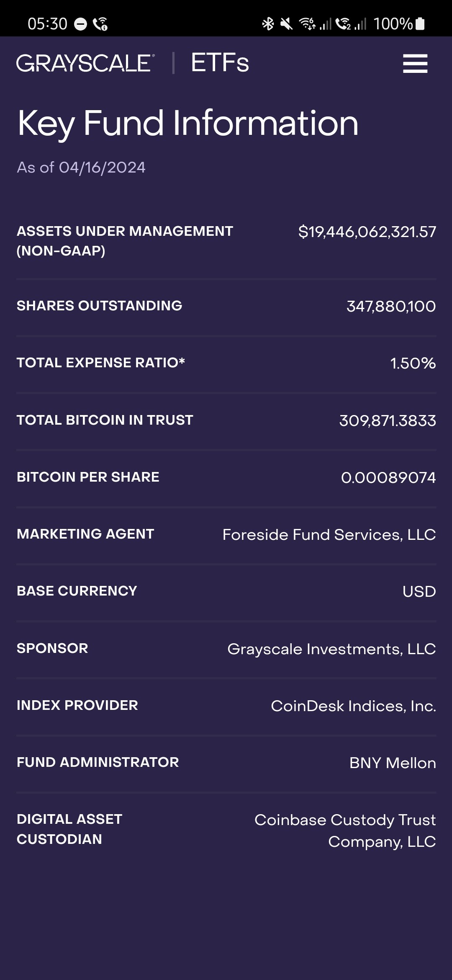Image resolution: width=452 pixels, height=980 pixels.
Task: Open the hamburger navigation menu
Action: (x=415, y=64)
